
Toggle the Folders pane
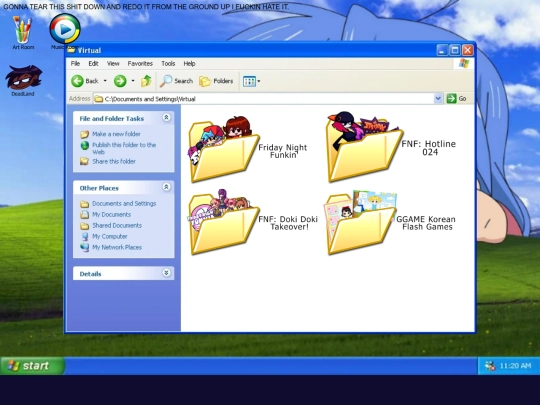pos(216,81)
